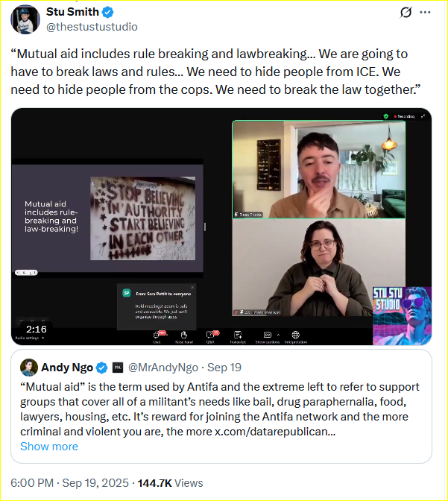Open Stu Smith's profile avatar
Image resolution: width=448 pixels, height=501 pixels.
tap(25, 19)
